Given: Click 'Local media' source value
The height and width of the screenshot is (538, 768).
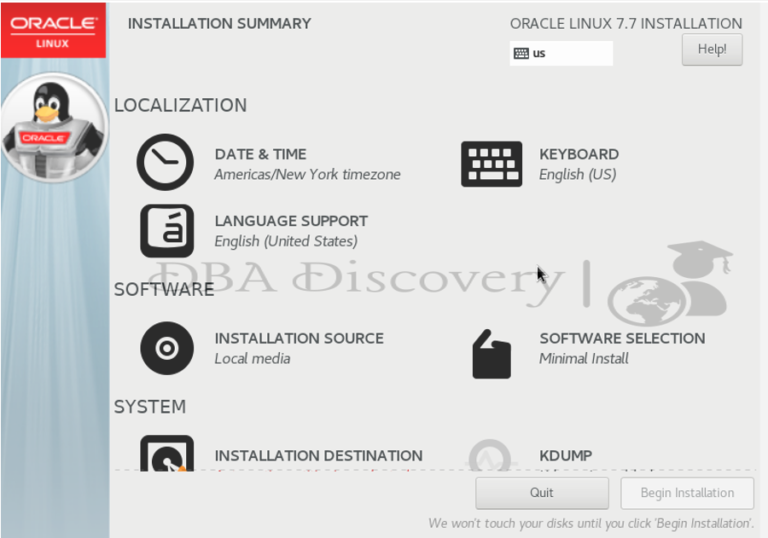Looking at the screenshot, I should point(252,359).
